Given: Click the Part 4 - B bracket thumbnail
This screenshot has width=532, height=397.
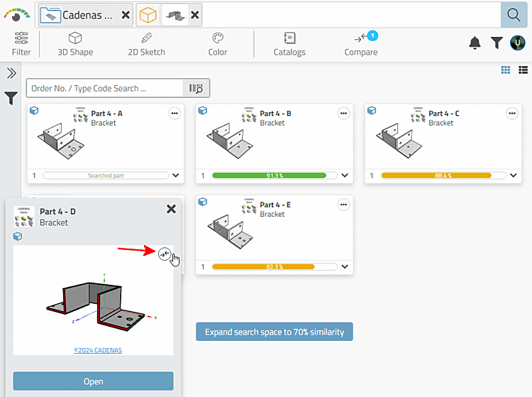Looking at the screenshot, I should coord(230,141).
